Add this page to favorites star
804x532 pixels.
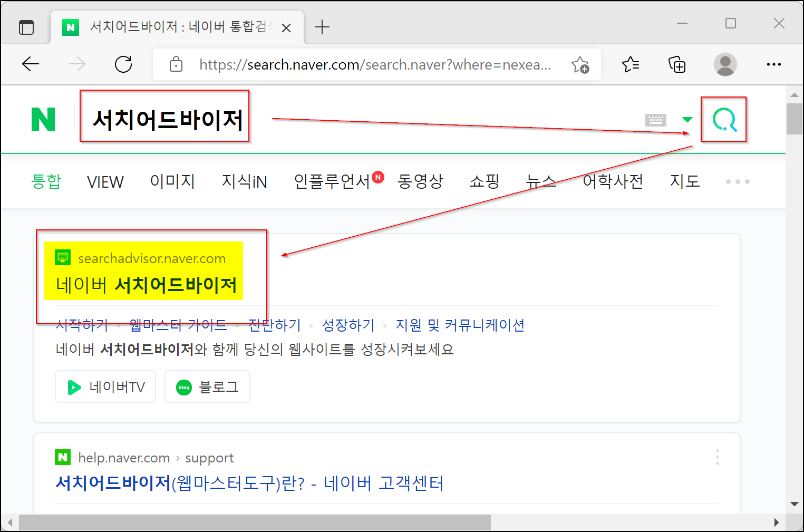(580, 64)
